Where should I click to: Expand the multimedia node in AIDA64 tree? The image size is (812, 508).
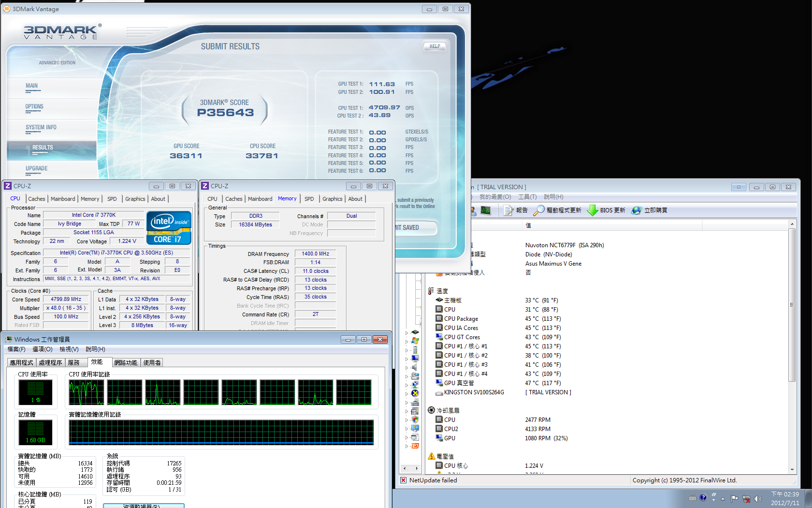406,367
